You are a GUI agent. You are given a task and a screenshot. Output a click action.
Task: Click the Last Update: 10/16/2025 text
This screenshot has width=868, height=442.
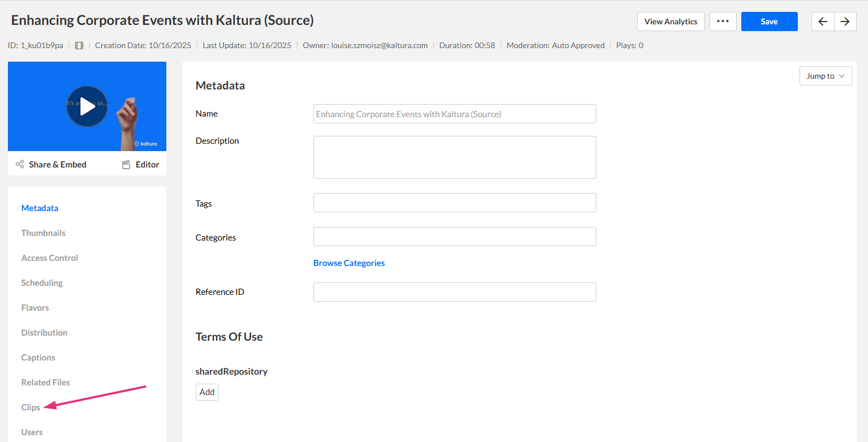[x=247, y=45]
